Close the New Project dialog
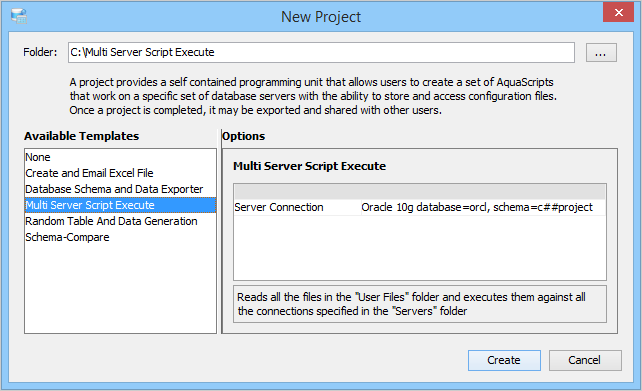Screen dimensions: 642x391 (x=618, y=13)
